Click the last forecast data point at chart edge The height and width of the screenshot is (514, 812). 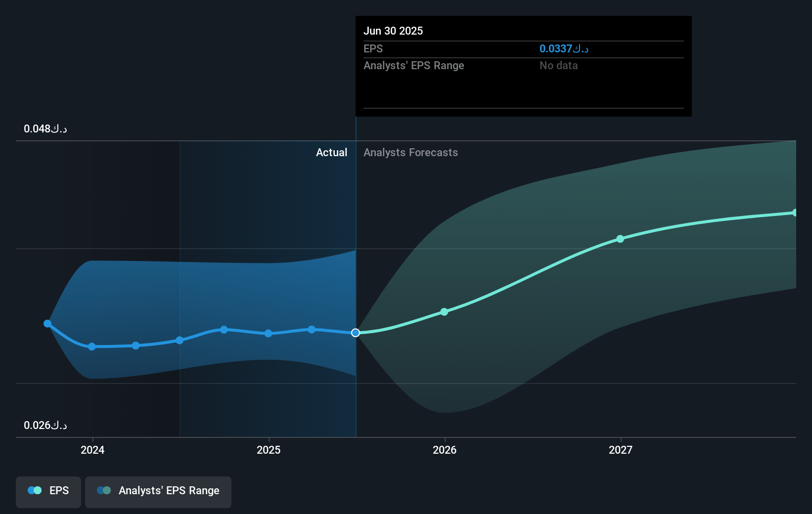(795, 213)
